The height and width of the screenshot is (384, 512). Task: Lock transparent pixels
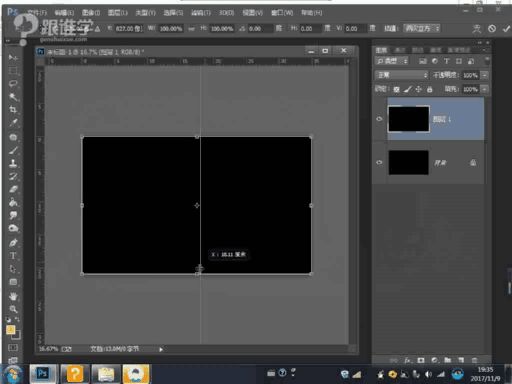pos(396,89)
